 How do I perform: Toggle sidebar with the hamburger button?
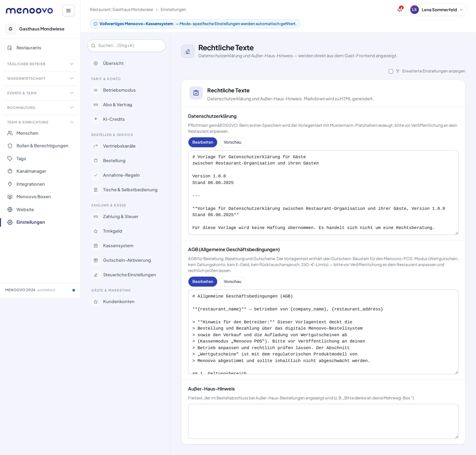coord(68,11)
